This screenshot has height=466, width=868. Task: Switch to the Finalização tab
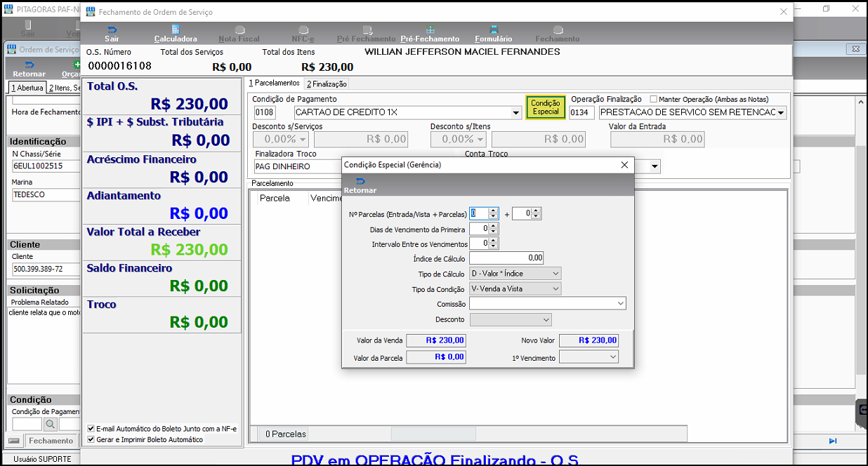coord(327,84)
